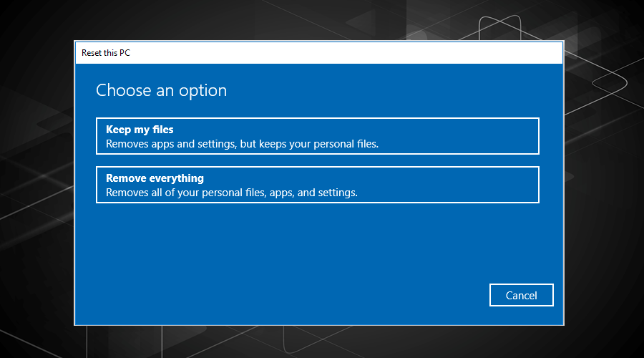Click the dark wallpaper outside the dialog
Image resolution: width=644 pixels, height=358 pixels.
point(37,185)
